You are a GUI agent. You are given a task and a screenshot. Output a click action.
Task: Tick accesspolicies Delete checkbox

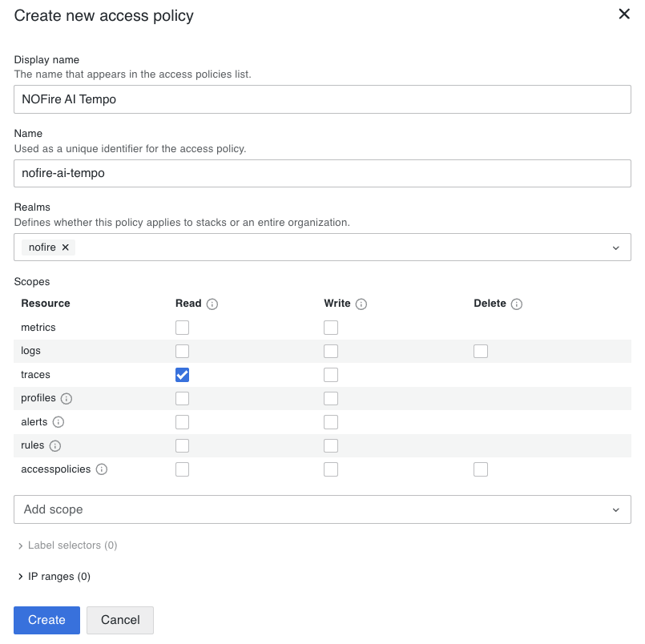coord(481,469)
